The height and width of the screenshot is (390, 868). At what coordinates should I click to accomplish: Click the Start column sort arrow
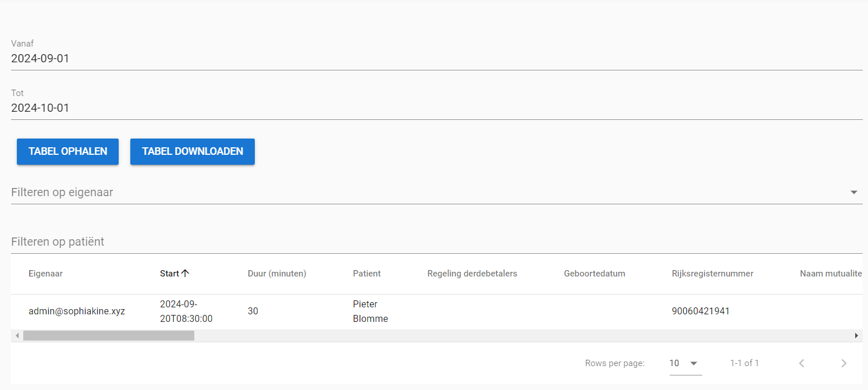tap(185, 274)
